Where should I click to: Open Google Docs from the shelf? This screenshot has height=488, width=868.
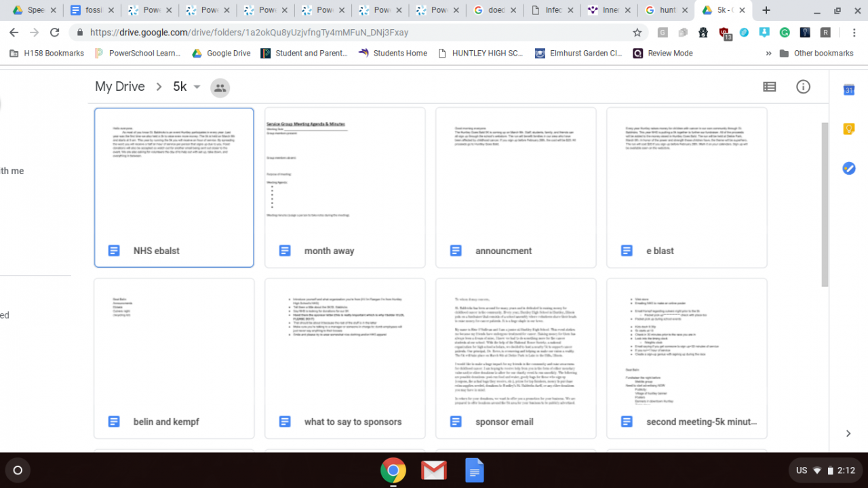(x=475, y=470)
